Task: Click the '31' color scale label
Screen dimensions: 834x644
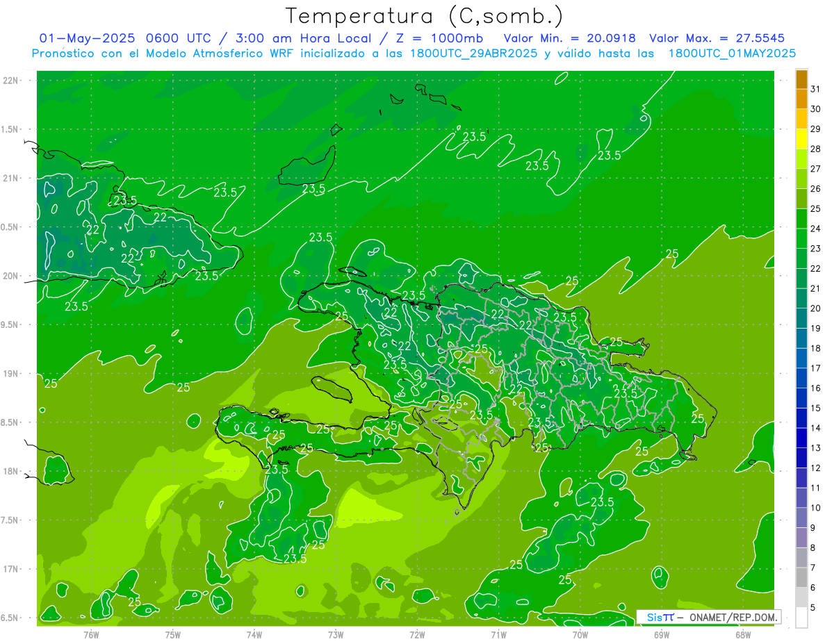Action: click(x=816, y=89)
